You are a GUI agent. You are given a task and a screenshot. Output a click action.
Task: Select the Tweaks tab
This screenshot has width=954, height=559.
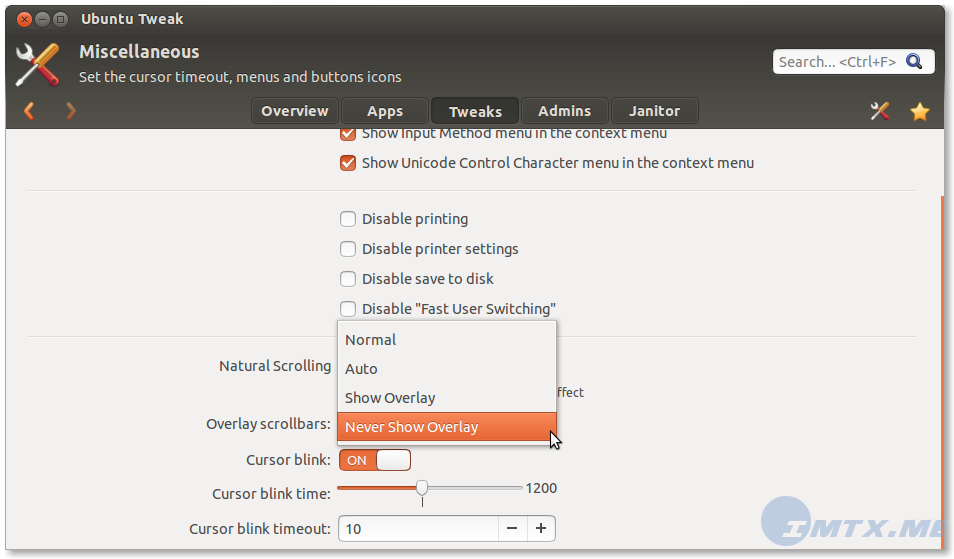475,111
